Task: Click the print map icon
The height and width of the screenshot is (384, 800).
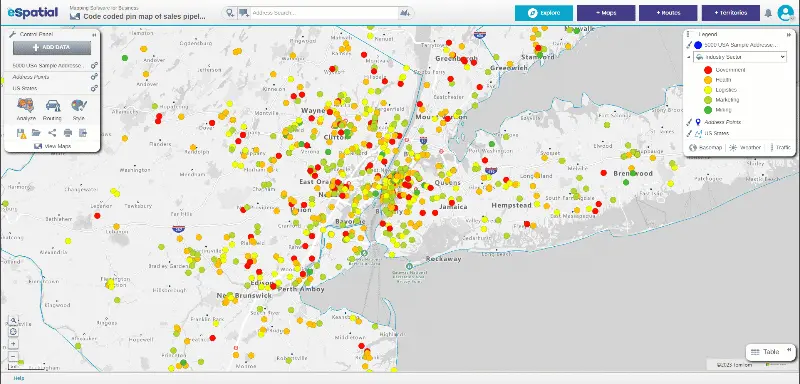Action: [x=67, y=133]
